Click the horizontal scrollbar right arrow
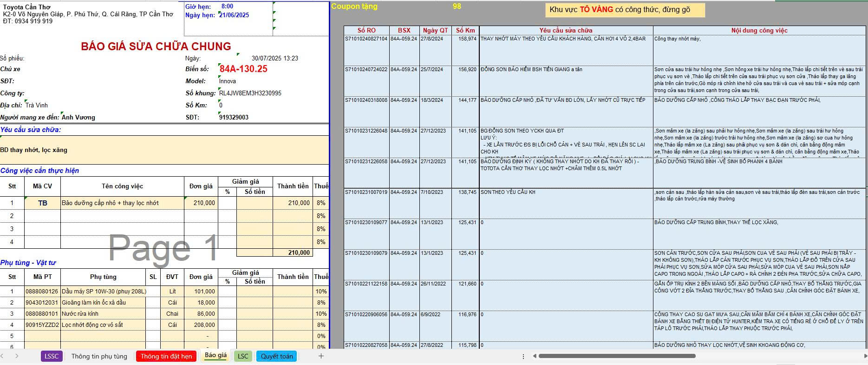The image size is (868, 365). pos(864,356)
